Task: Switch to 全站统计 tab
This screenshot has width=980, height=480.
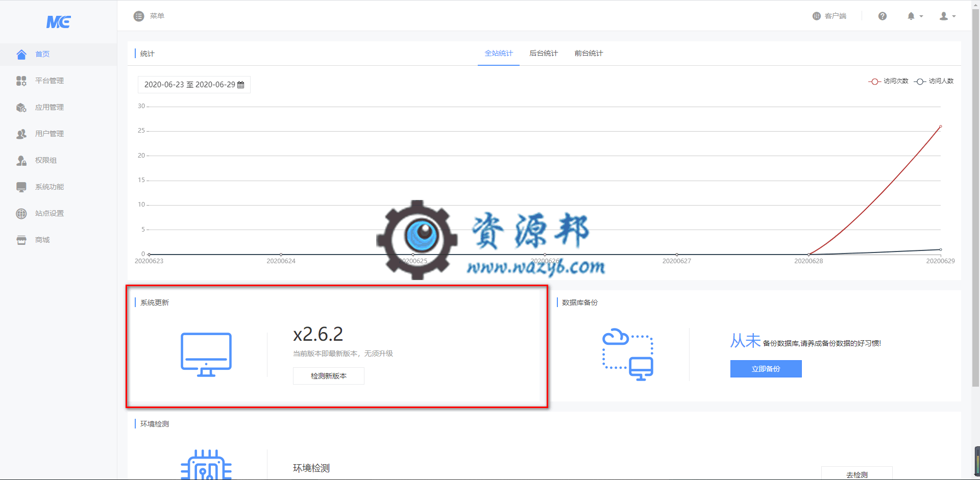Action: (x=499, y=53)
